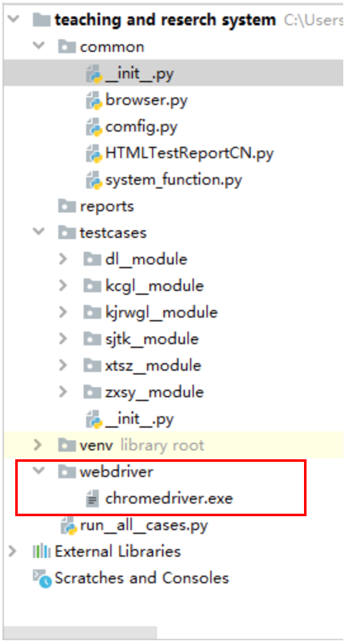Click the Python icon of testcases' __init__.py
This screenshot has height=644, width=361.
(x=94, y=420)
